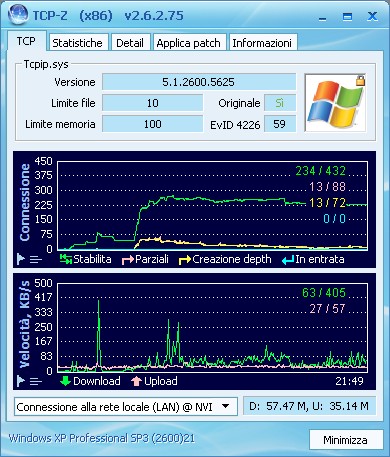390x457 pixels.
Task: Open the Applica patch tab
Action: 189,42
